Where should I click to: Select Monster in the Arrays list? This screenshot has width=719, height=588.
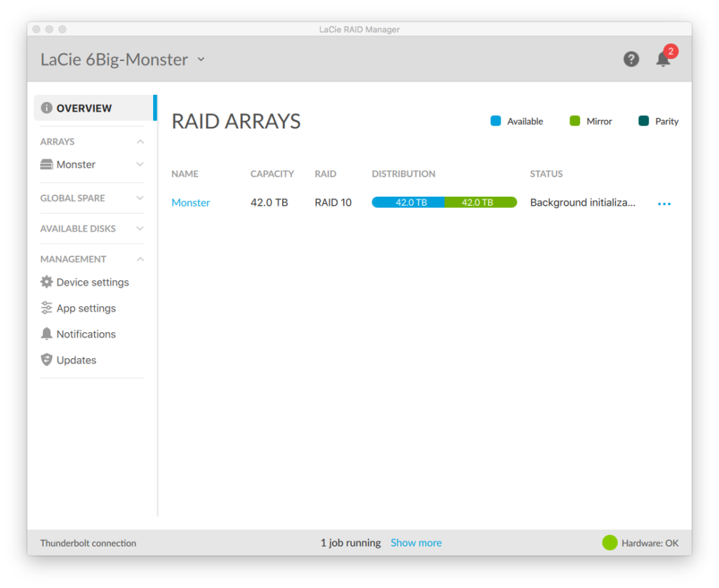76,164
